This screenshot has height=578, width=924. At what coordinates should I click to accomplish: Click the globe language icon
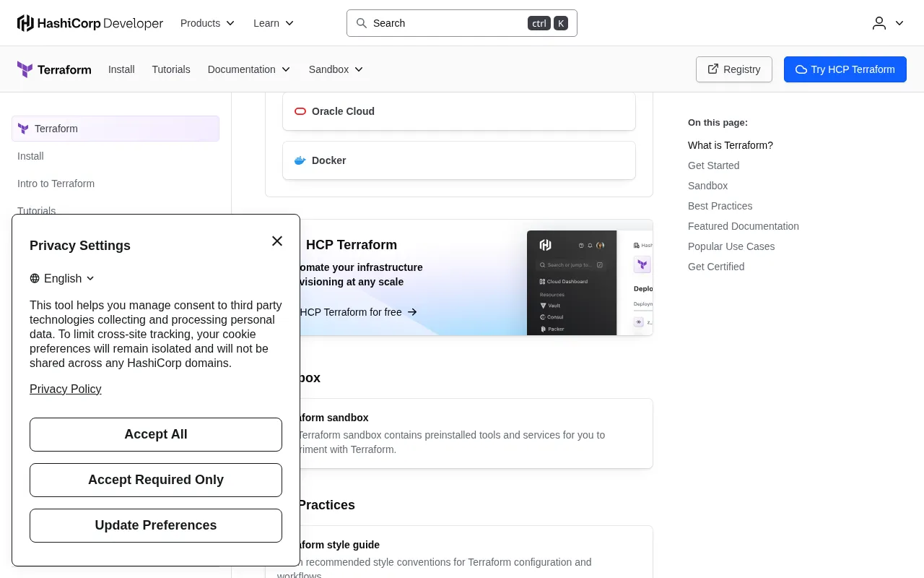coord(35,278)
